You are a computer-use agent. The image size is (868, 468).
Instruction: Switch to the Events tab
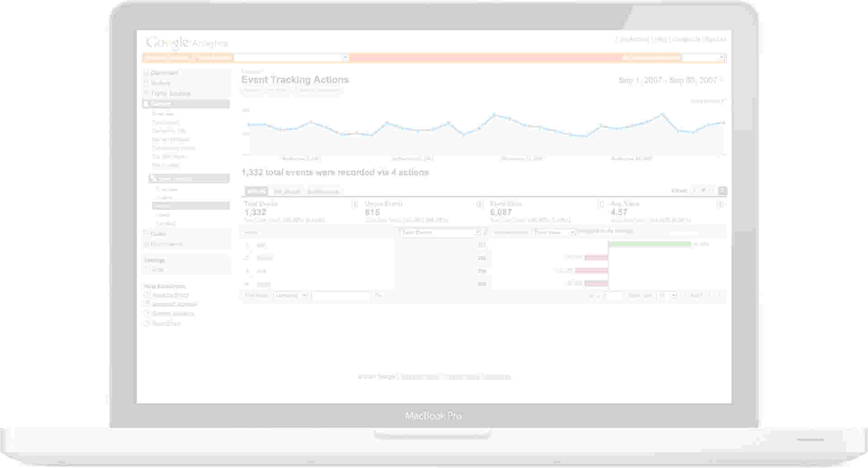point(256,191)
